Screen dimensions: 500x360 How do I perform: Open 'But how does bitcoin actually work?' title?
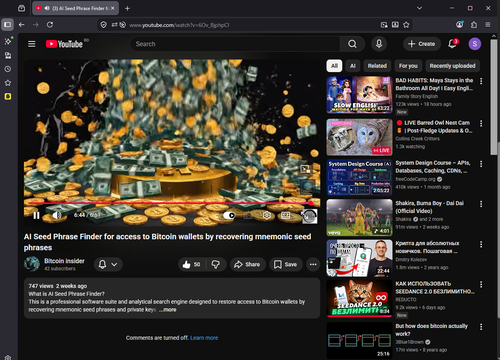[x=431, y=330]
